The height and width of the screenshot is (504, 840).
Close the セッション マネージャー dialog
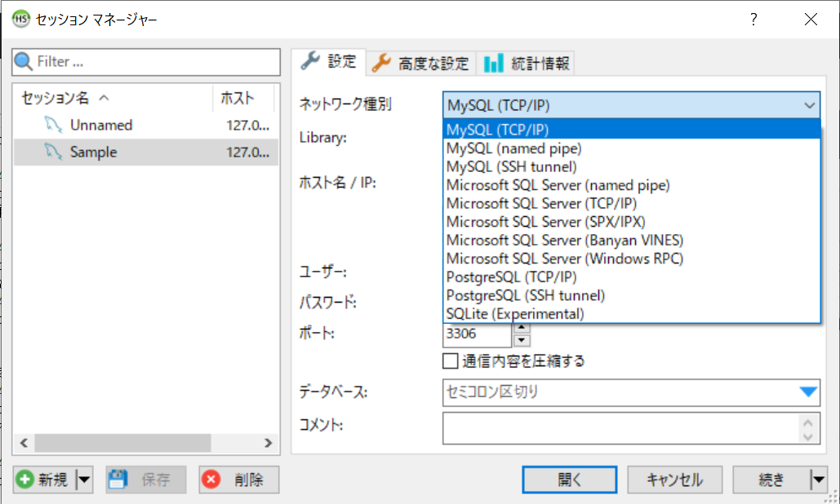(x=811, y=20)
